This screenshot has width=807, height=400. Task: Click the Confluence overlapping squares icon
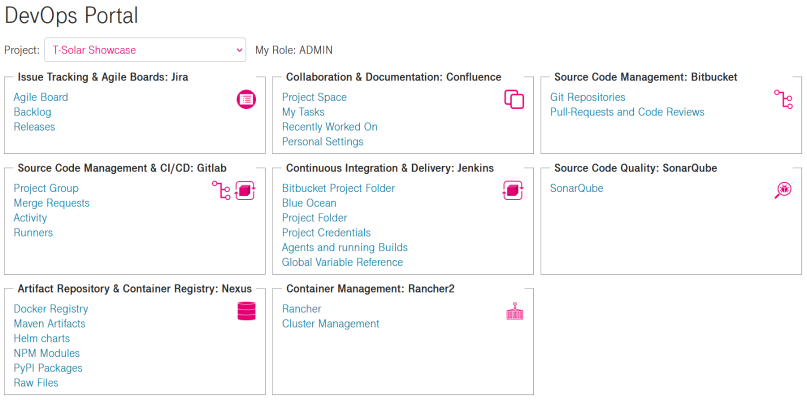click(514, 99)
